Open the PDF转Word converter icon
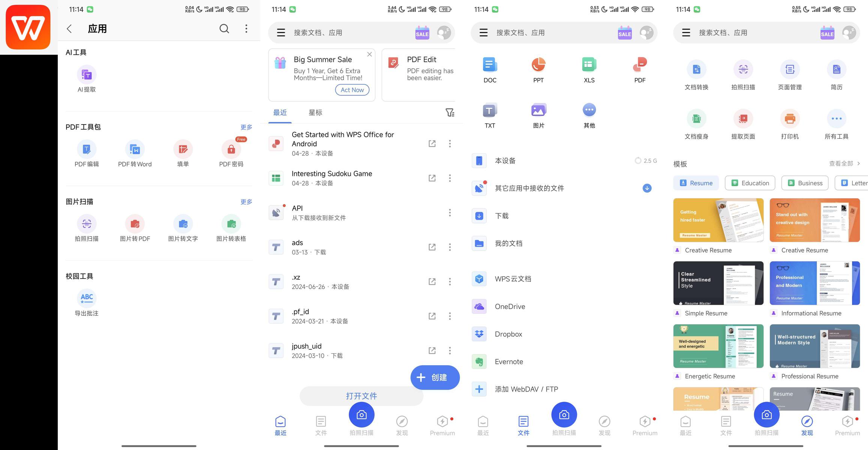The width and height of the screenshot is (868, 450). pyautogui.click(x=135, y=150)
